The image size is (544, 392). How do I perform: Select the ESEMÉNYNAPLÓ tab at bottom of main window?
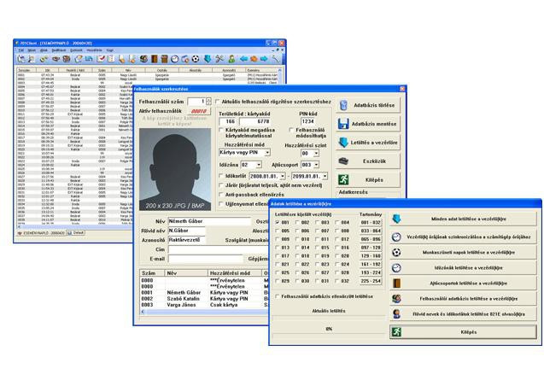[42, 231]
